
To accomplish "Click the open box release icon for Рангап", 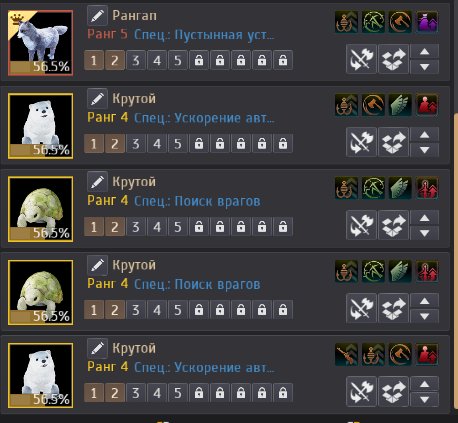I will point(393,59).
